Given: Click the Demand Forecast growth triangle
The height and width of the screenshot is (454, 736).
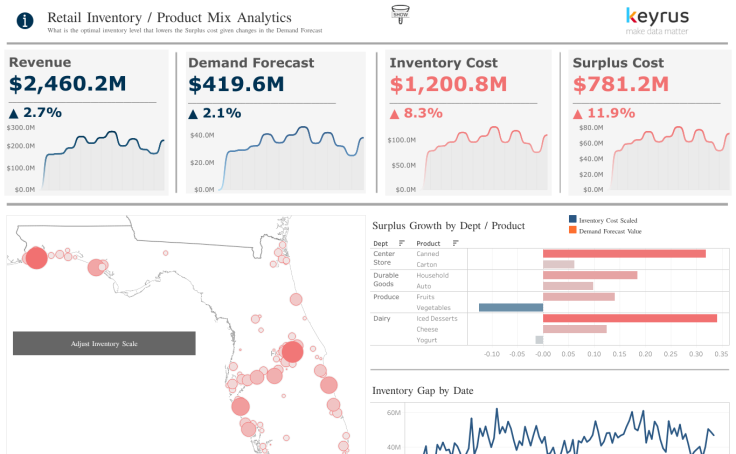Looking at the screenshot, I should [194, 113].
